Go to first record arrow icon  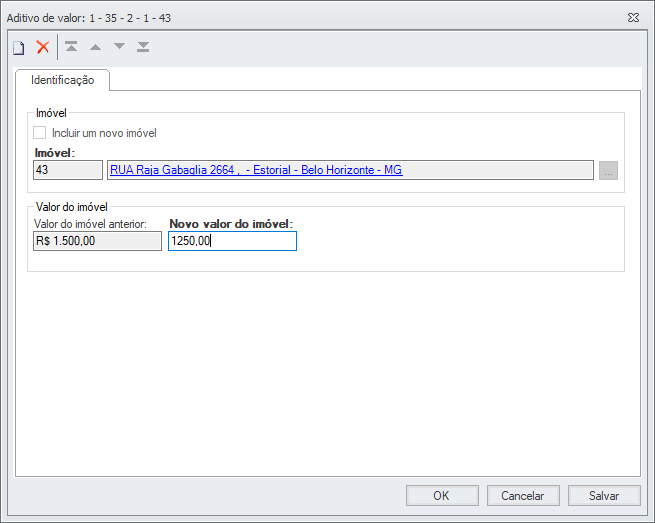point(71,46)
